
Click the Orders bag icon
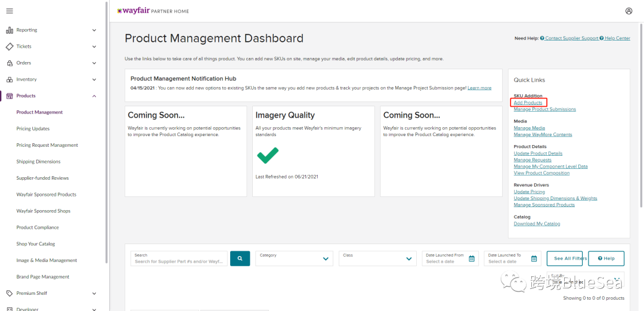click(10, 63)
